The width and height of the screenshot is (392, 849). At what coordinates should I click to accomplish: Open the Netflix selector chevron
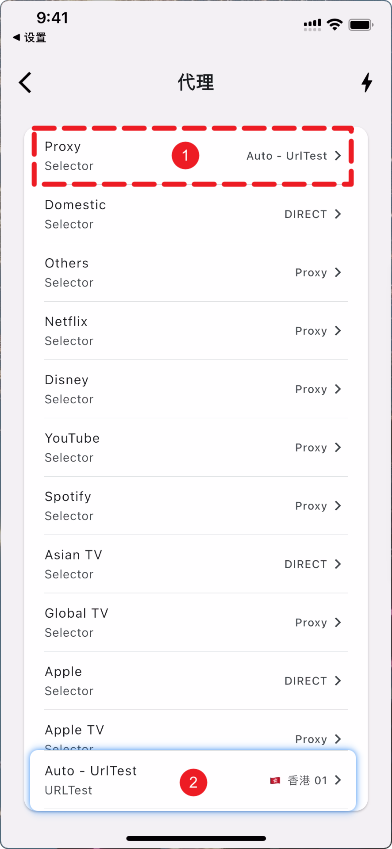(338, 331)
